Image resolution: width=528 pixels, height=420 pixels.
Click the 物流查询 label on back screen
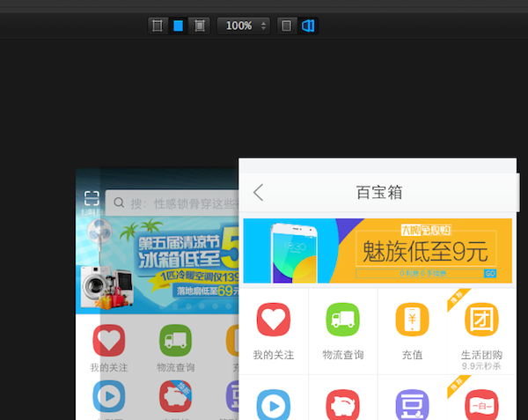click(x=175, y=367)
